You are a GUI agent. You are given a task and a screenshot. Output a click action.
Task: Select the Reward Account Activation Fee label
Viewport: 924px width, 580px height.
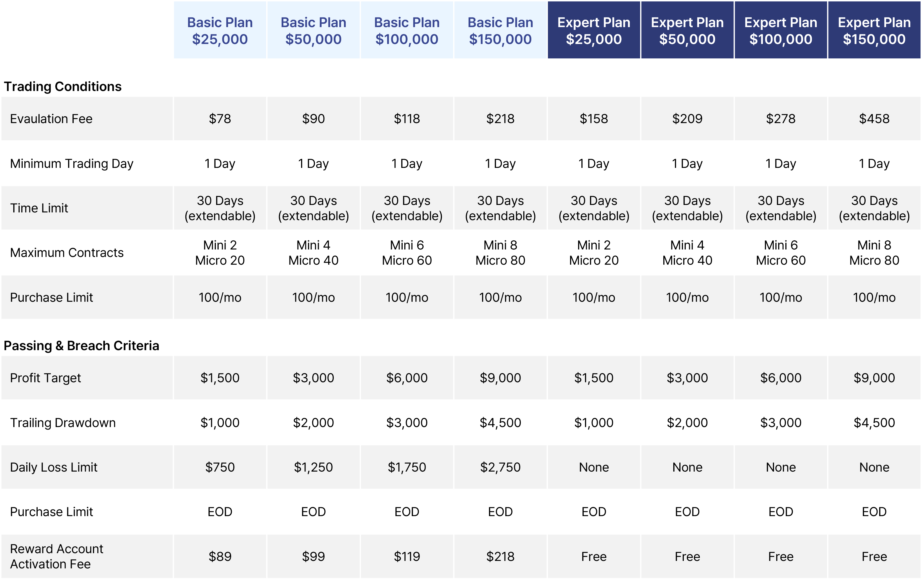[x=56, y=556]
